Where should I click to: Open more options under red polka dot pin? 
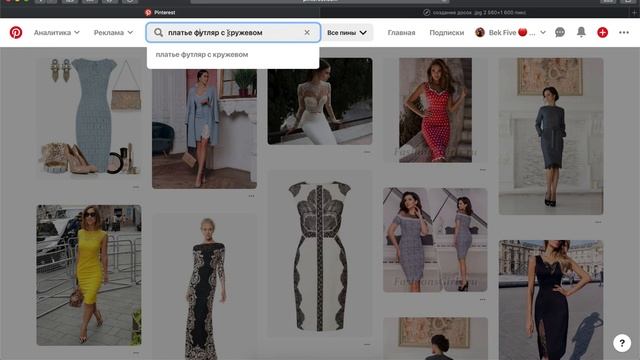[482, 170]
